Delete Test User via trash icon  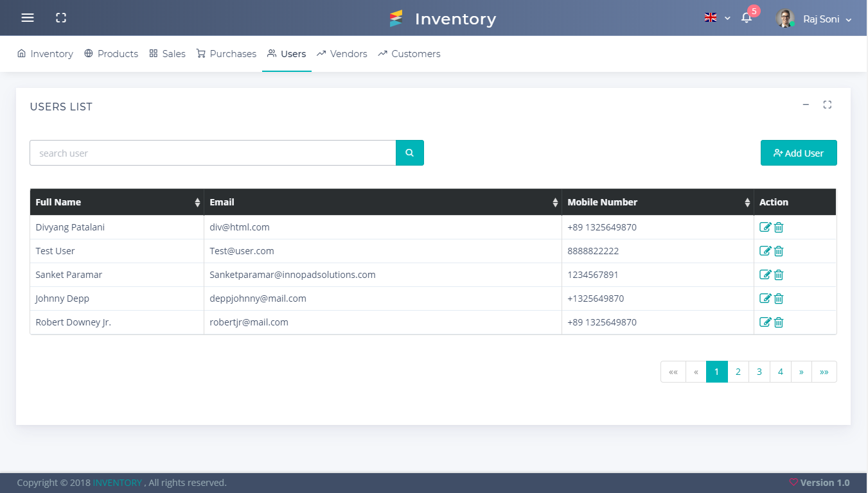tap(779, 251)
